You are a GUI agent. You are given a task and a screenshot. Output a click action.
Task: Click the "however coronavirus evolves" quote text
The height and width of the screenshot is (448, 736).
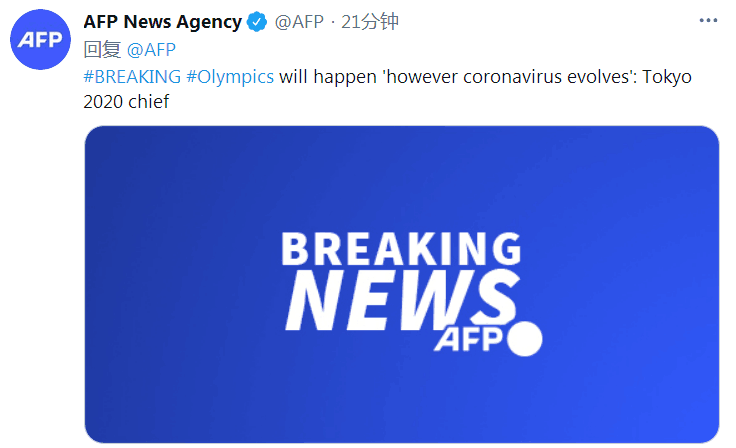[497, 77]
